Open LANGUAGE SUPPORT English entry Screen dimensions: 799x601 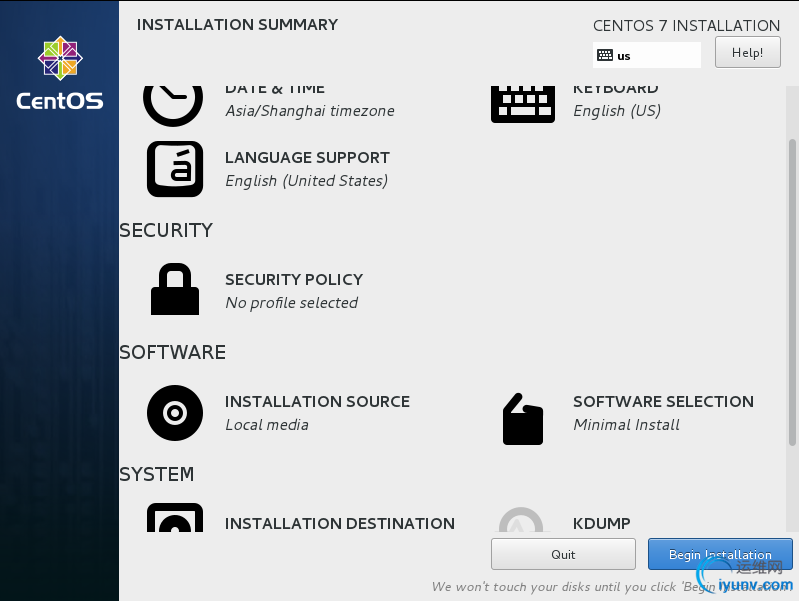(x=307, y=169)
